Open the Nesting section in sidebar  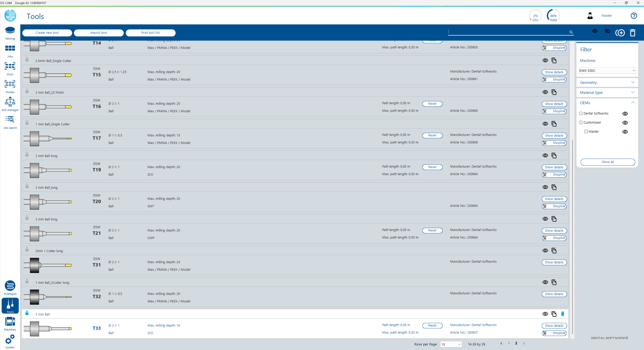[x=10, y=33]
